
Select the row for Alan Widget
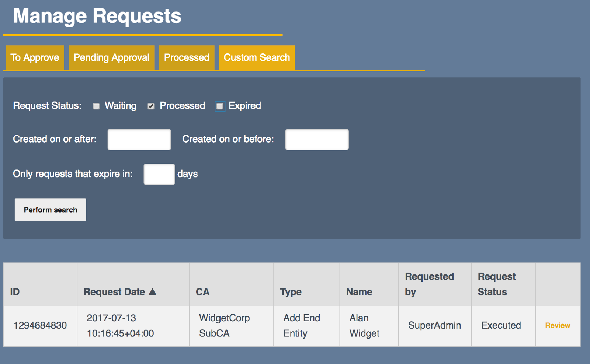364,325
